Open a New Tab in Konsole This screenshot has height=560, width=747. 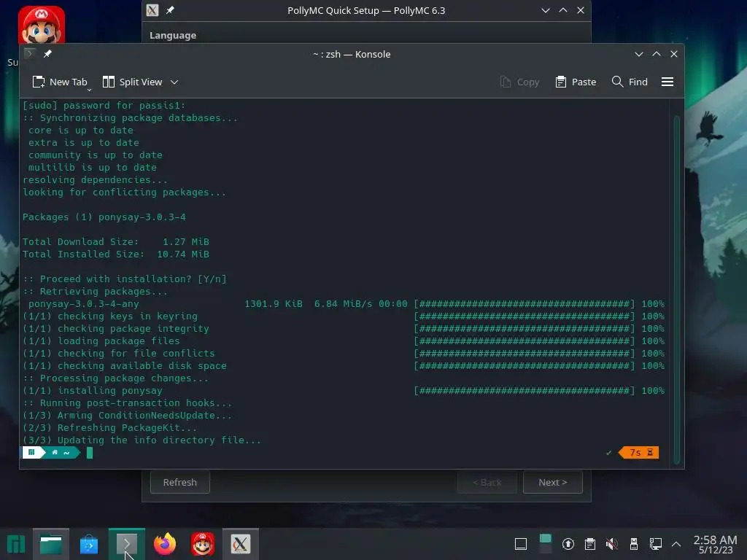pyautogui.click(x=60, y=82)
